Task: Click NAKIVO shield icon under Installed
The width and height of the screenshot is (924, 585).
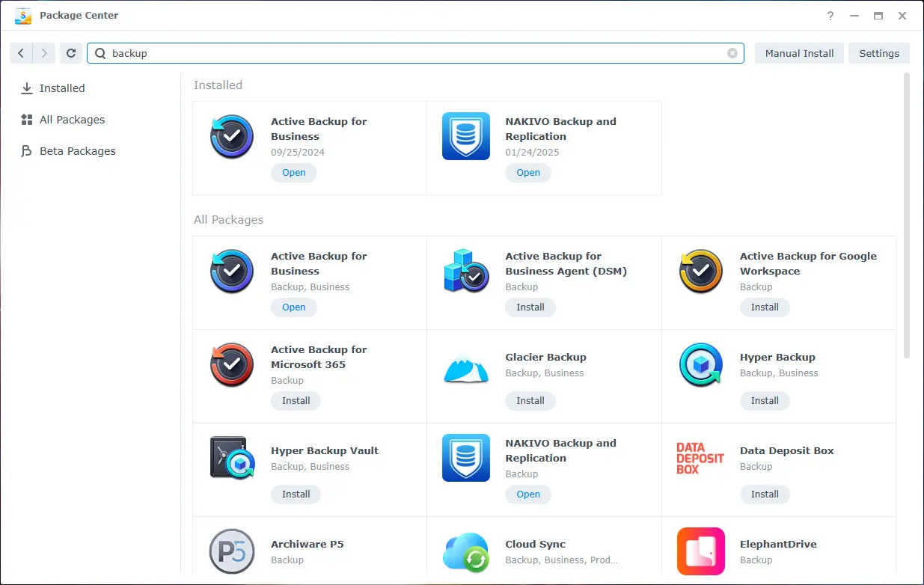Action: click(466, 136)
